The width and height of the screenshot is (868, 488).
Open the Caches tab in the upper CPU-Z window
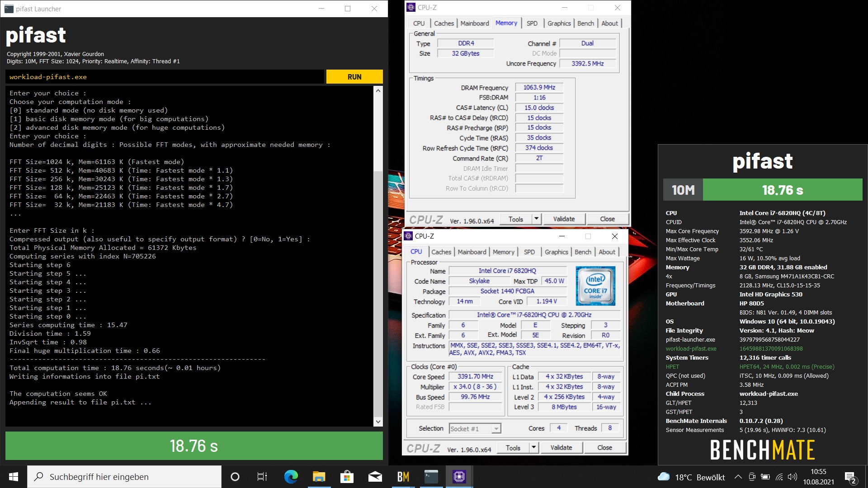tap(443, 23)
